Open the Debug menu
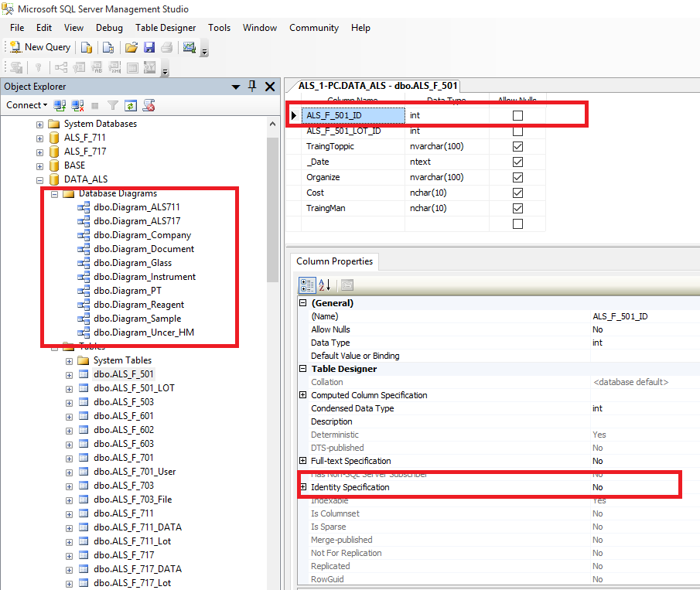 point(109,28)
